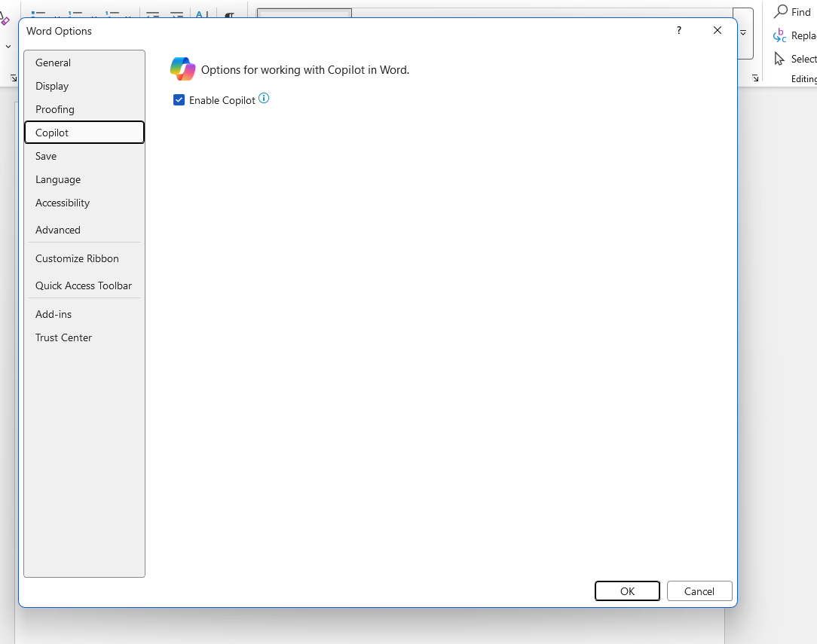Select the Copilot category
Screen dimensions: 817x644
(x=84, y=133)
